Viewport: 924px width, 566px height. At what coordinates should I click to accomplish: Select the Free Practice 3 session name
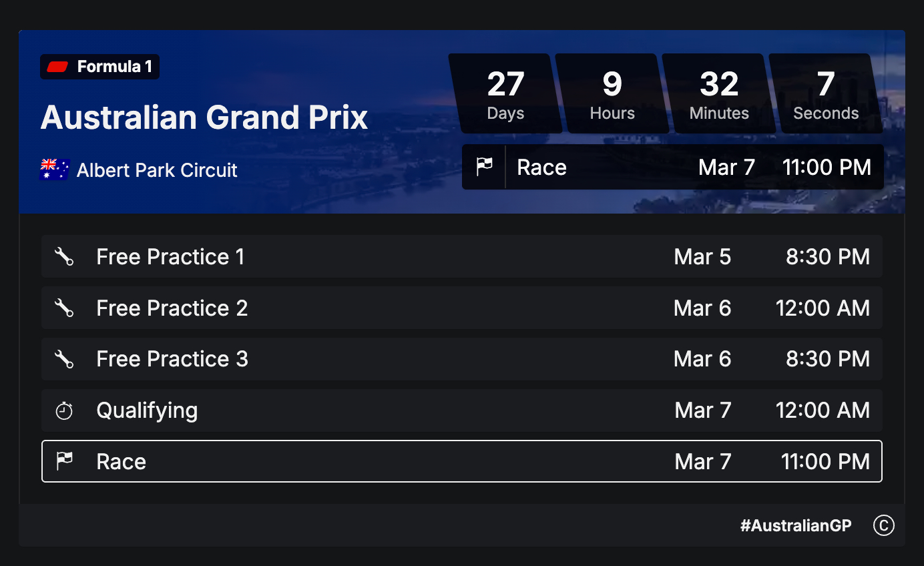coord(172,359)
